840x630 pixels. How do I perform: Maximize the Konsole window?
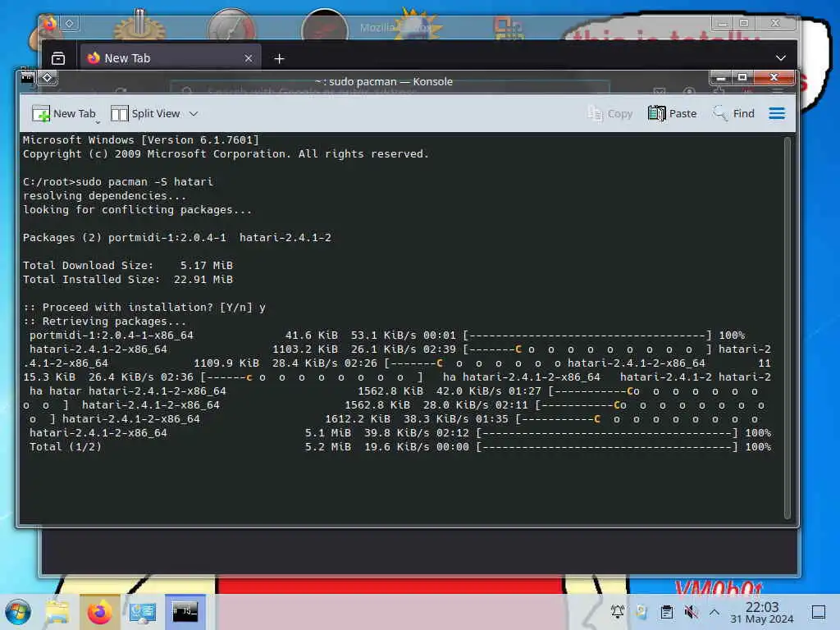tap(742, 78)
